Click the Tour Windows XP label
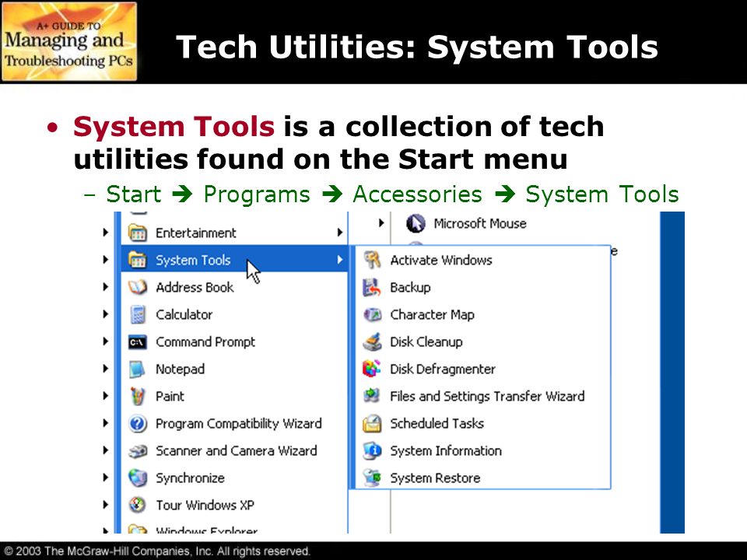This screenshot has height=560, width=747. tap(205, 506)
